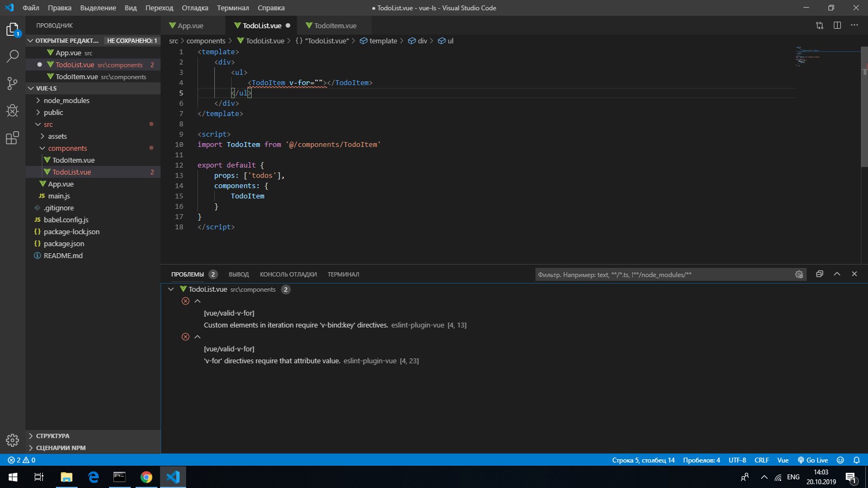Click the errors and warnings count

pos(22,460)
